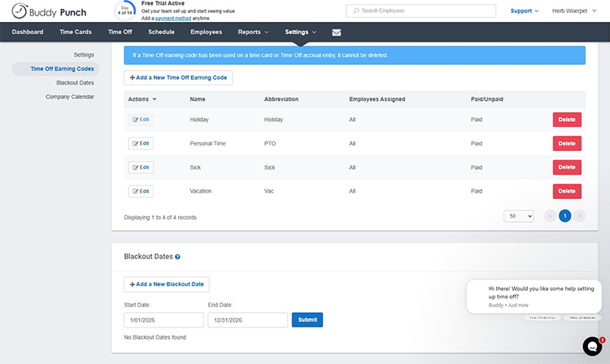Viewport: 610px width, 364px height.
Task: Open the records per page dropdown
Action: pyautogui.click(x=518, y=216)
